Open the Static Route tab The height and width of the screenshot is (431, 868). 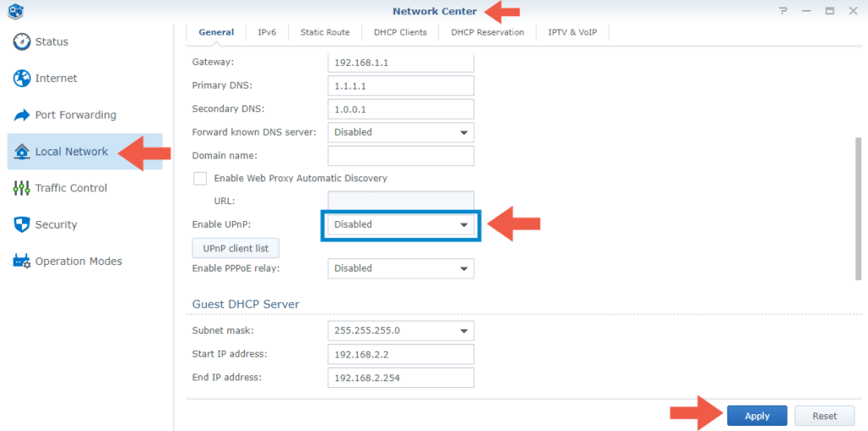point(325,32)
